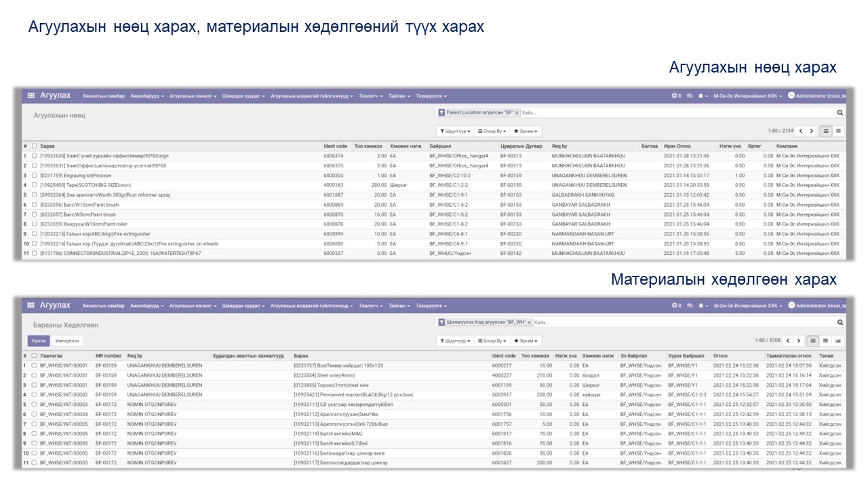Screen dimensions: 868x488
Task: Open row [10932216] Fire extinguisher on wheels
Action: [x=434, y=243]
